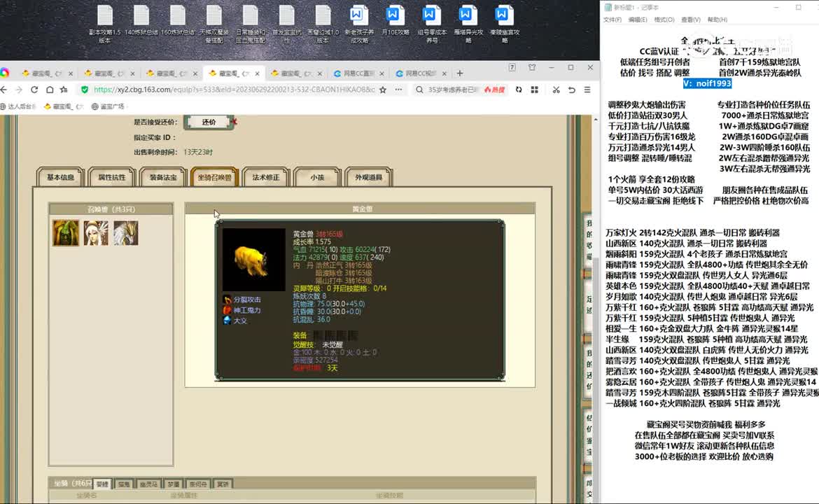
Task: Click the 分裂攻击 skill icon
Action: coord(227,300)
